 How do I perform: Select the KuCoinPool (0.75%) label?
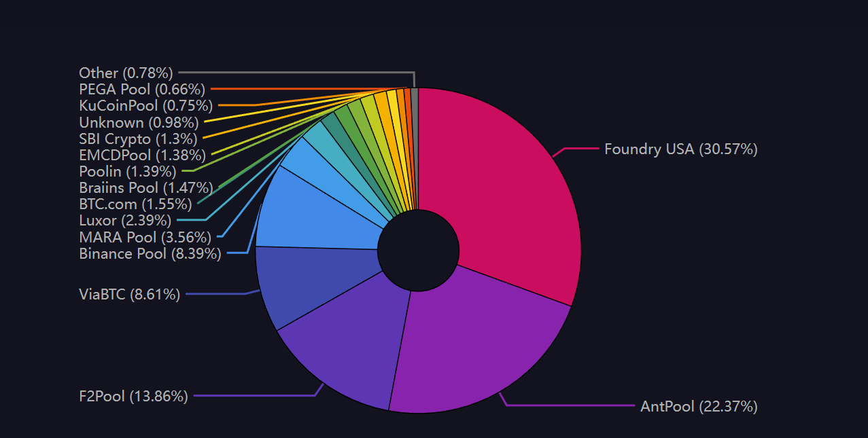[145, 105]
